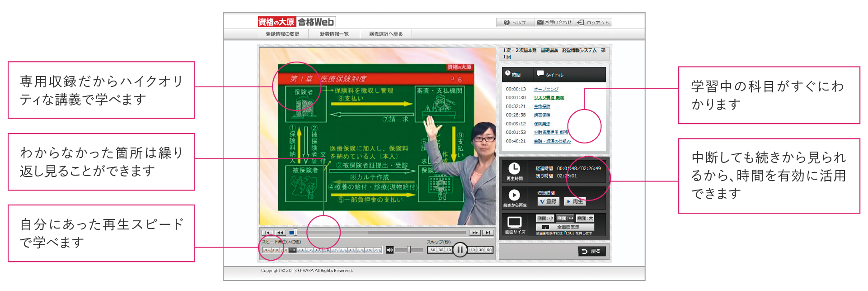Click the 資格の大原 合格Web logo
This screenshot has height=291, width=868.
click(296, 22)
